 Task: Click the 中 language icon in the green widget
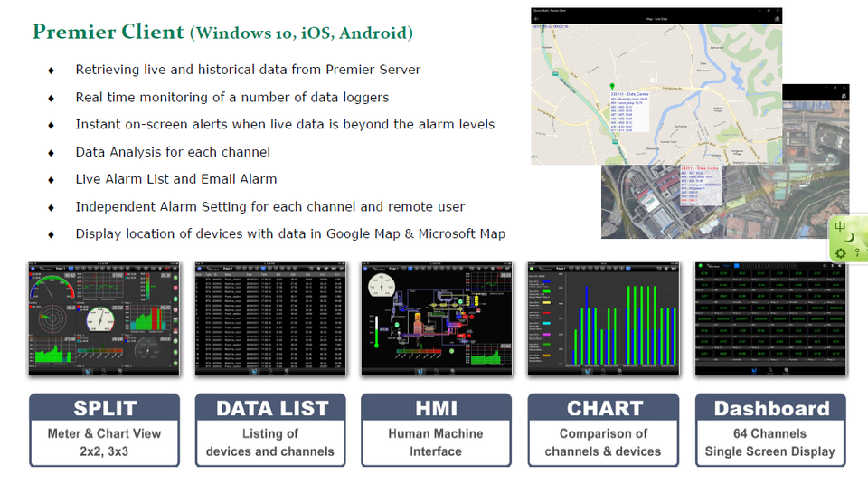[x=840, y=226]
